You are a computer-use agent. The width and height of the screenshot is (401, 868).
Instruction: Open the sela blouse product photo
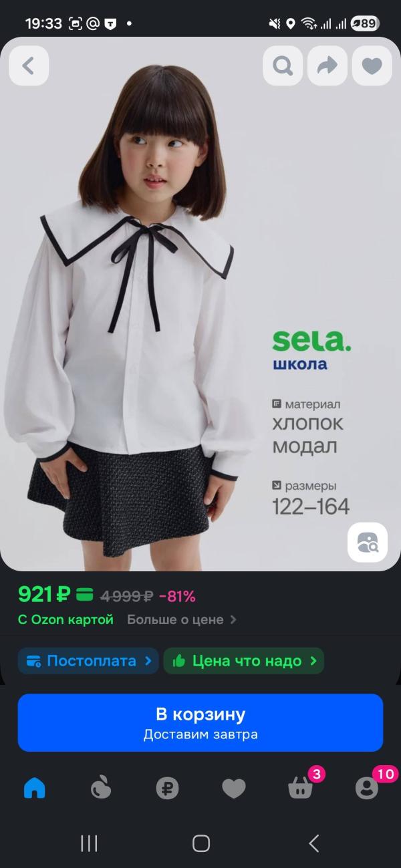[x=200, y=304]
